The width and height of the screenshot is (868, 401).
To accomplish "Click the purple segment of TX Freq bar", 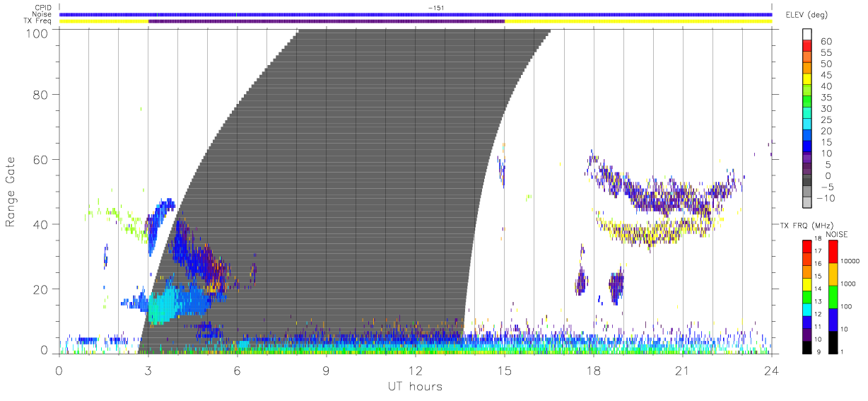I will pos(327,21).
